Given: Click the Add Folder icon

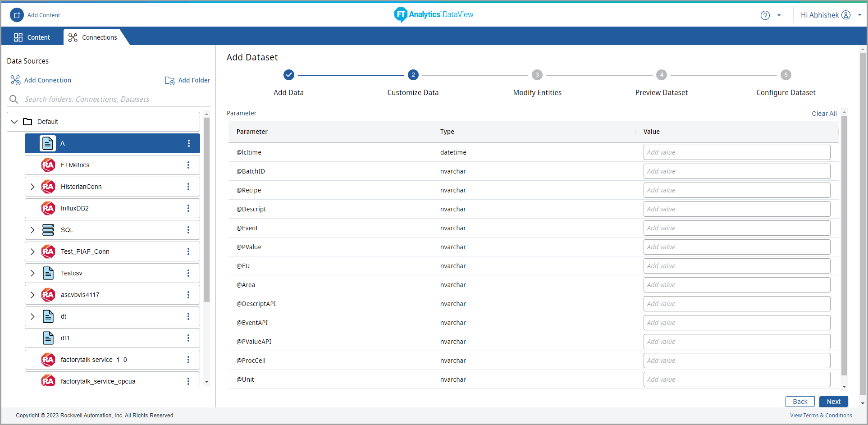Looking at the screenshot, I should (169, 80).
